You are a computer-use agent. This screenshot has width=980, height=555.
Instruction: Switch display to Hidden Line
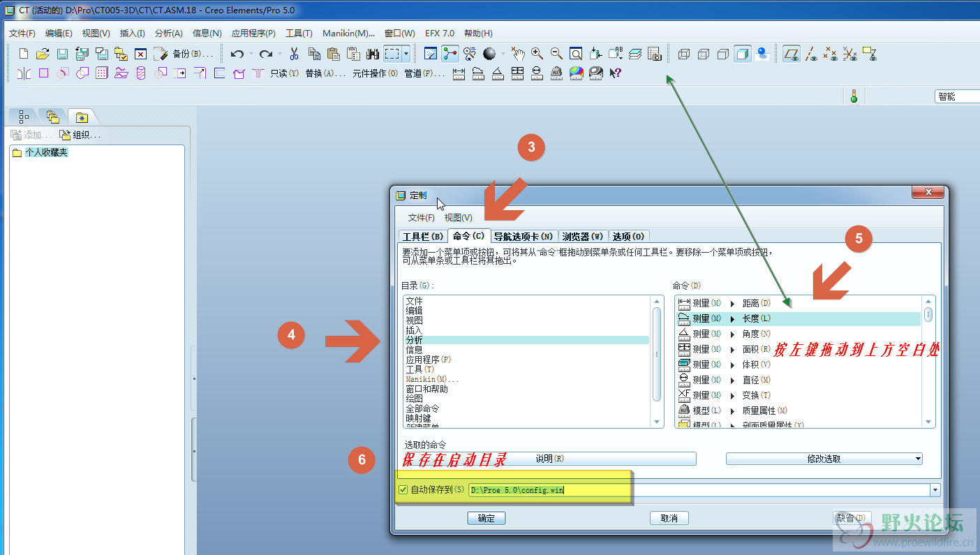[704, 54]
